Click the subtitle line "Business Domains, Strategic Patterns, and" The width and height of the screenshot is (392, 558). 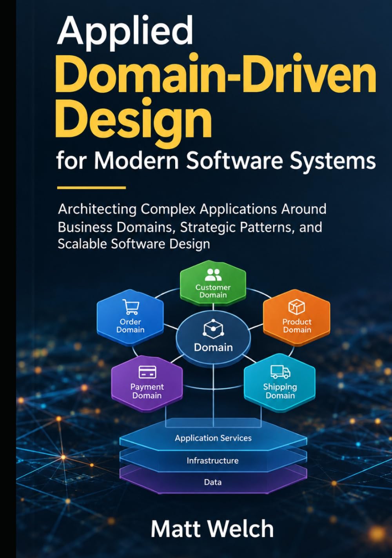(x=190, y=227)
